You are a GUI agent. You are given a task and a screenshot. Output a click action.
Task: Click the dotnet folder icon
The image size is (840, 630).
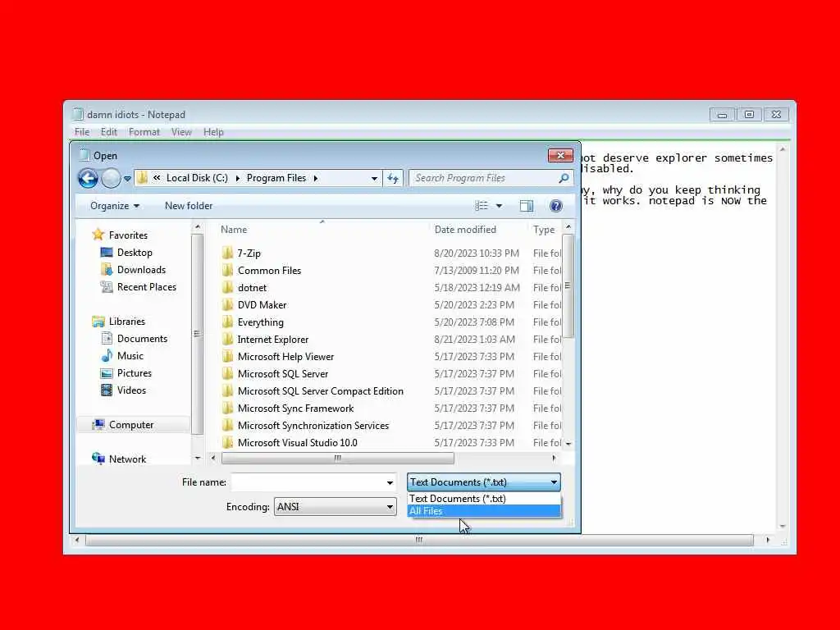coord(228,287)
